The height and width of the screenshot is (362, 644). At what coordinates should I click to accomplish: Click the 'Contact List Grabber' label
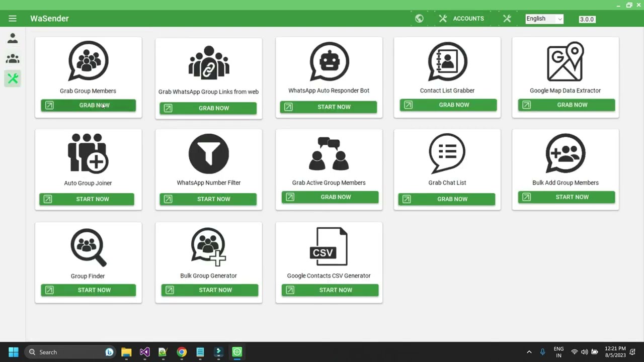[x=447, y=90]
